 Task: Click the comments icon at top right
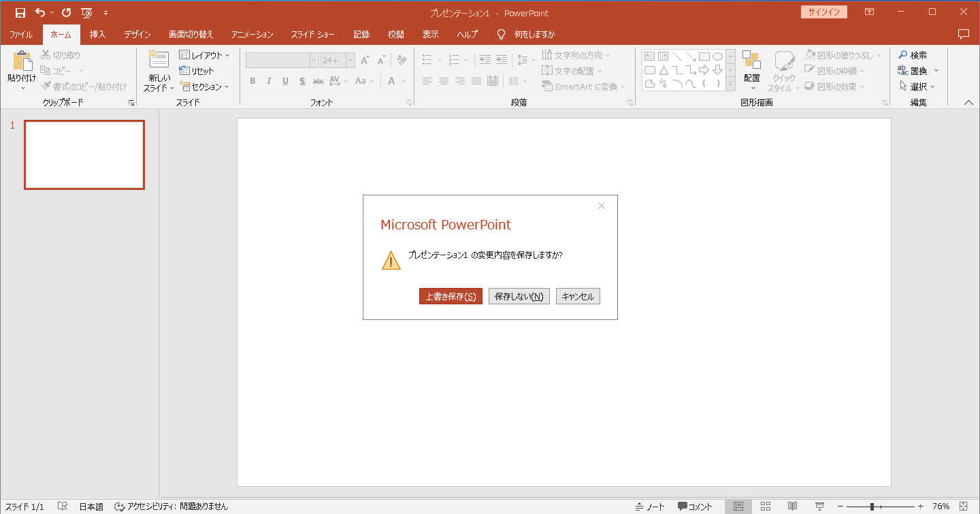tap(963, 34)
